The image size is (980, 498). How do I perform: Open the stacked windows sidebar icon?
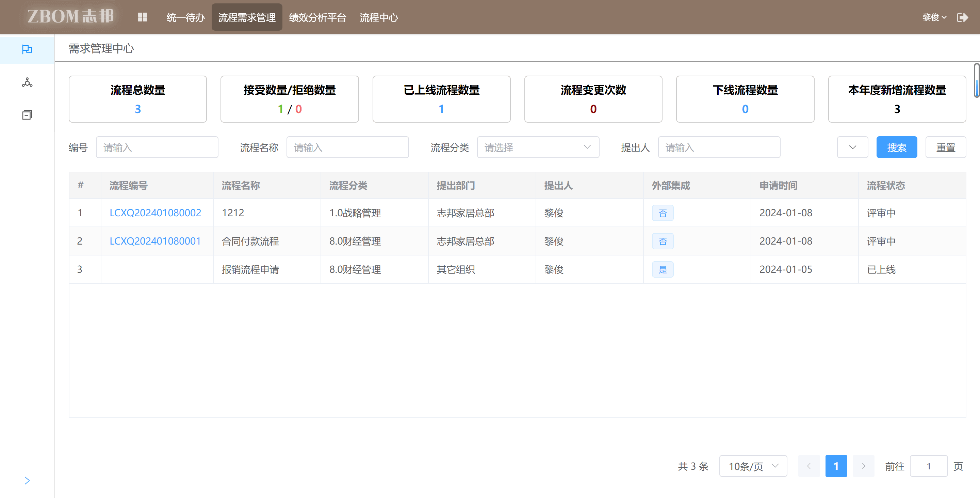(27, 114)
